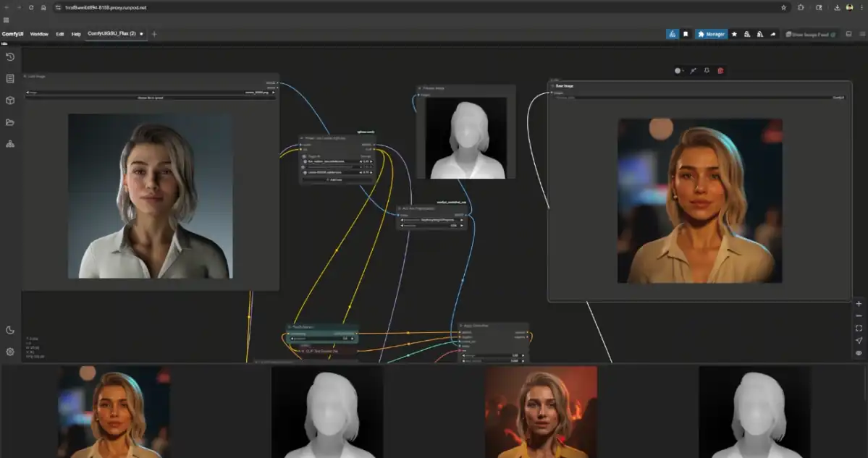Screen dimensions: 868x458
Task: Open the node library cube icon
Action: (10, 101)
